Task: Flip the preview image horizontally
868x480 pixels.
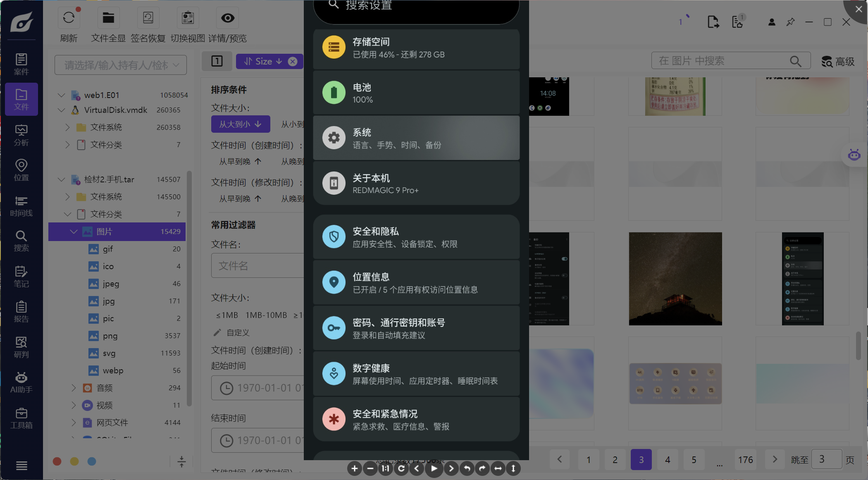Action: click(x=498, y=468)
